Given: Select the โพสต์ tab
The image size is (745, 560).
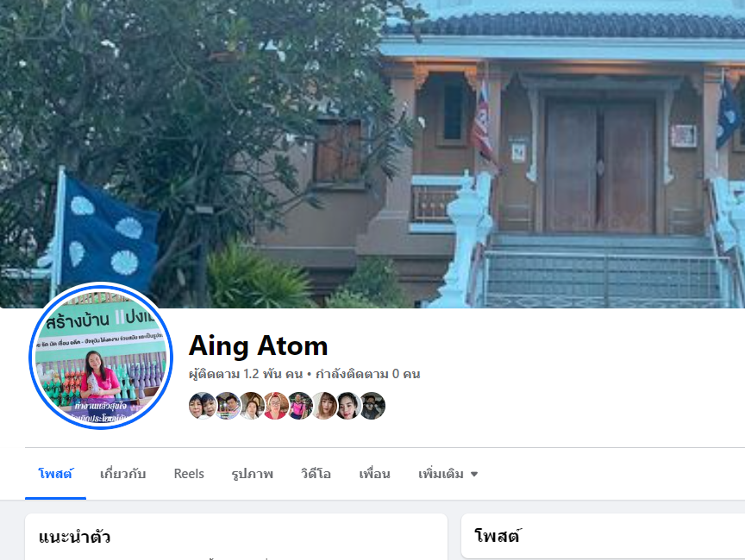Looking at the screenshot, I should (55, 474).
